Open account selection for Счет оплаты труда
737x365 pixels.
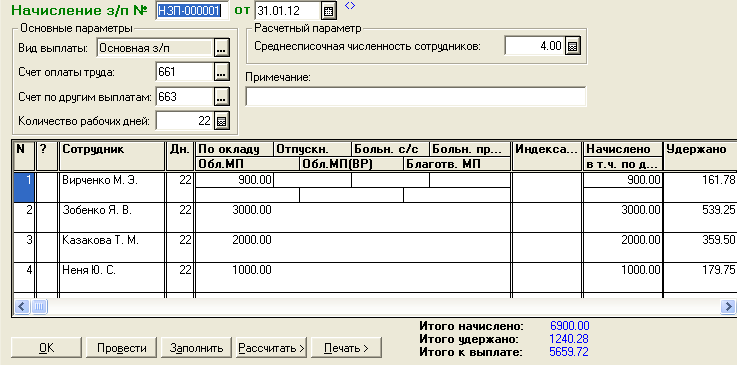coord(221,72)
